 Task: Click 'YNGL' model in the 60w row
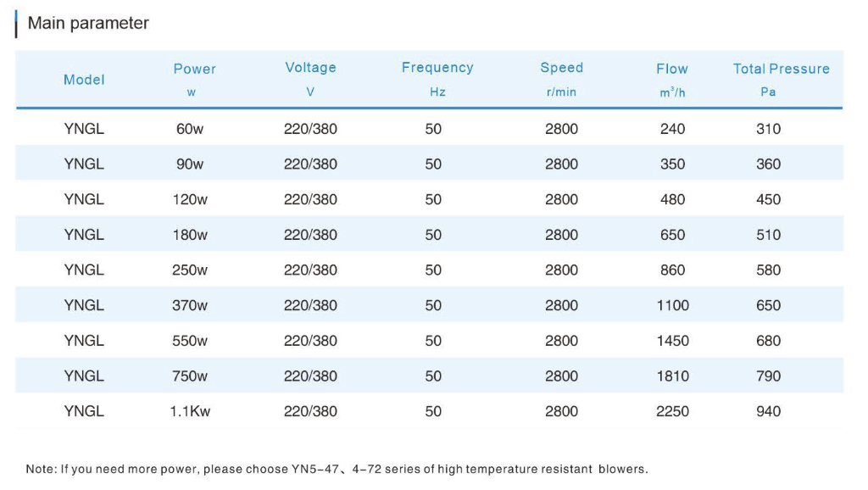click(84, 129)
